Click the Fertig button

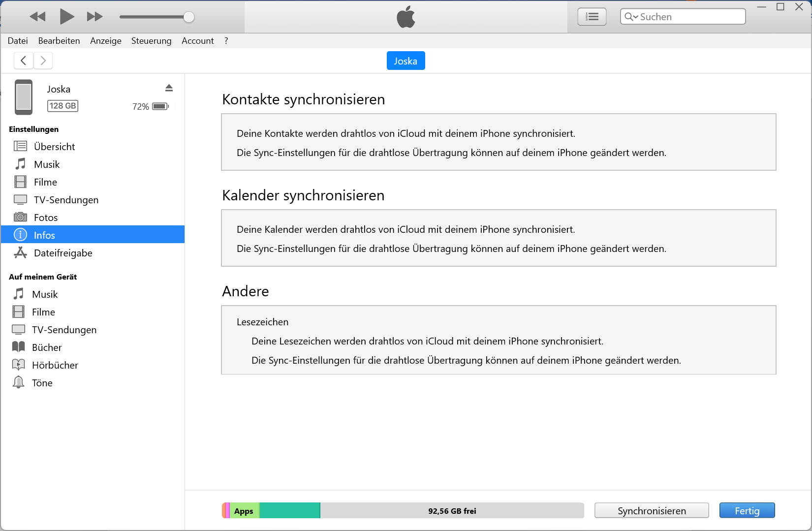[x=747, y=510]
